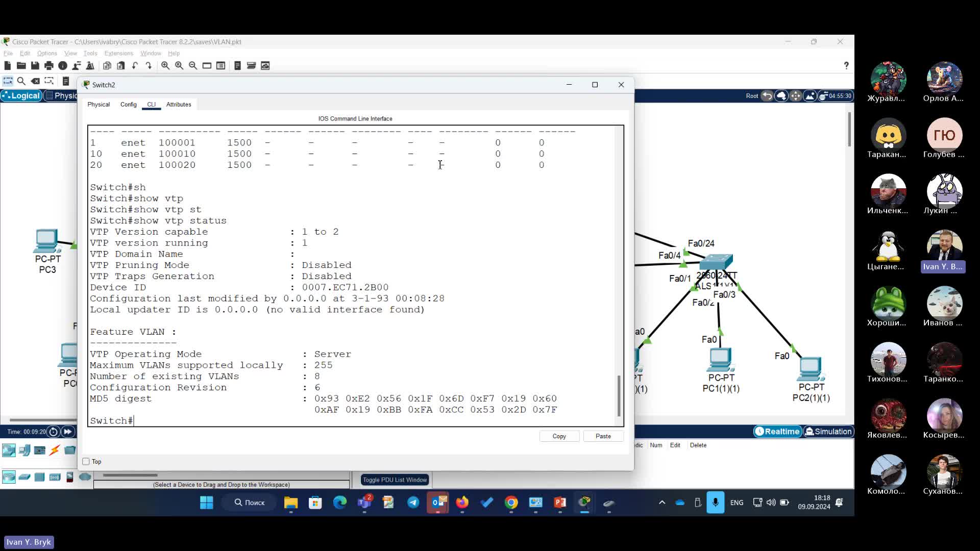Open the Extensions menu

tap(118, 53)
